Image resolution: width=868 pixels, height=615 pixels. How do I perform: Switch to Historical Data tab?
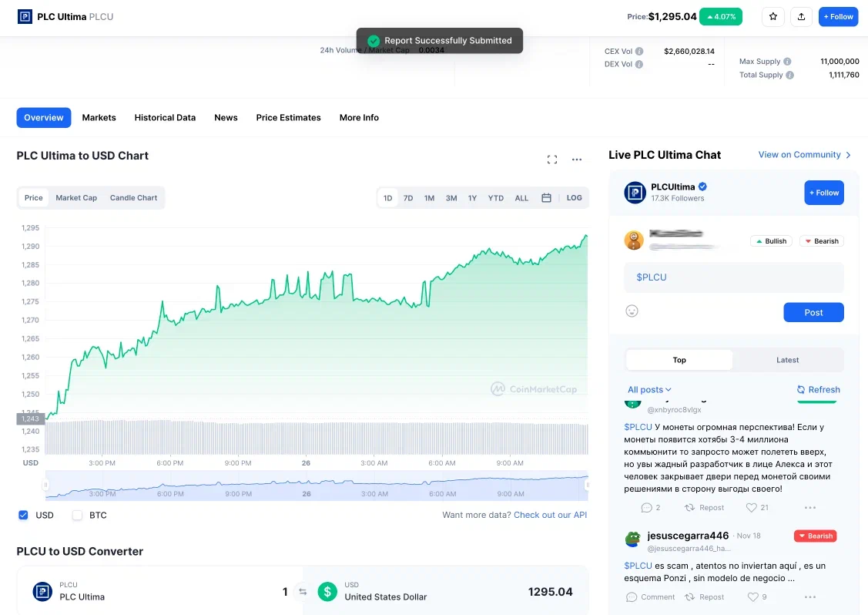click(165, 118)
